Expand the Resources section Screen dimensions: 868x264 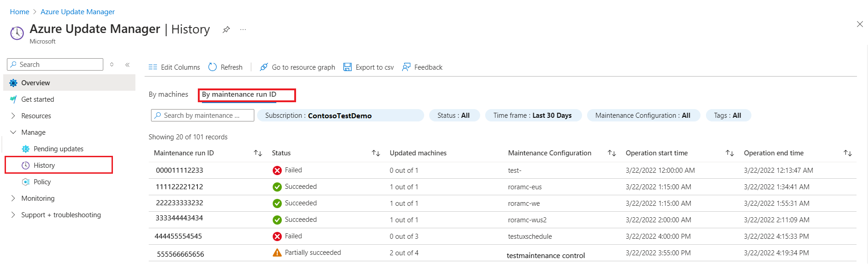point(13,116)
